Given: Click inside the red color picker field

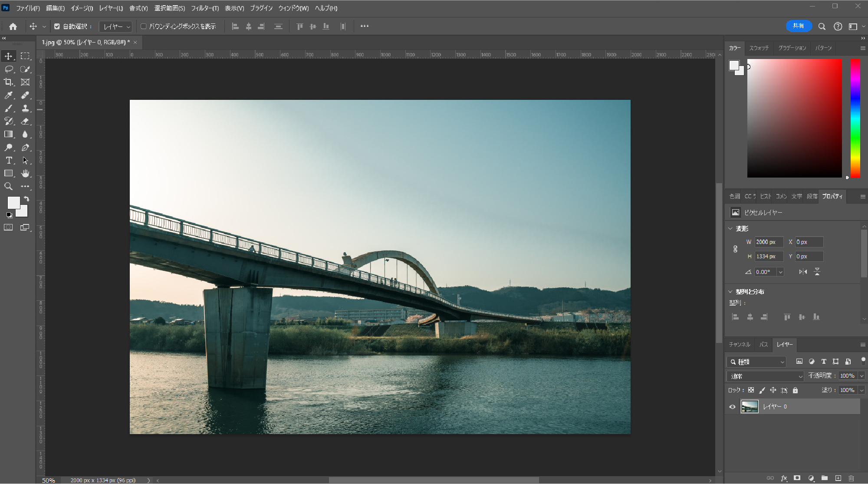Looking at the screenshot, I should pyautogui.click(x=794, y=118).
